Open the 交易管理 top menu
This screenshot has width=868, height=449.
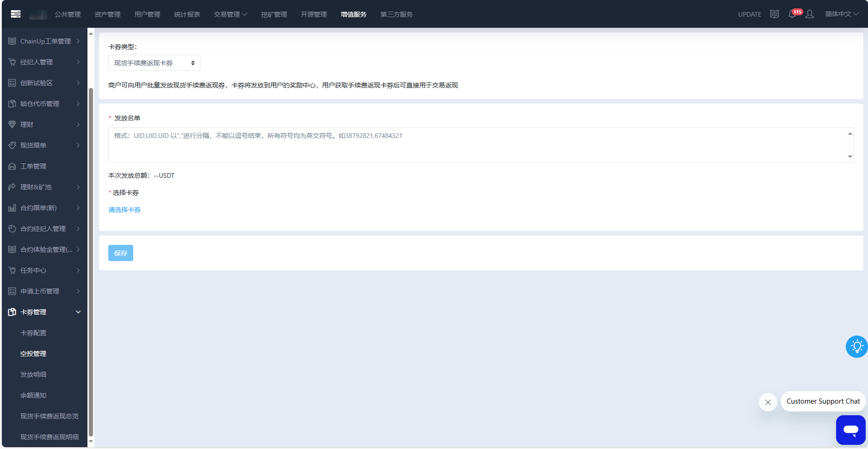(230, 14)
